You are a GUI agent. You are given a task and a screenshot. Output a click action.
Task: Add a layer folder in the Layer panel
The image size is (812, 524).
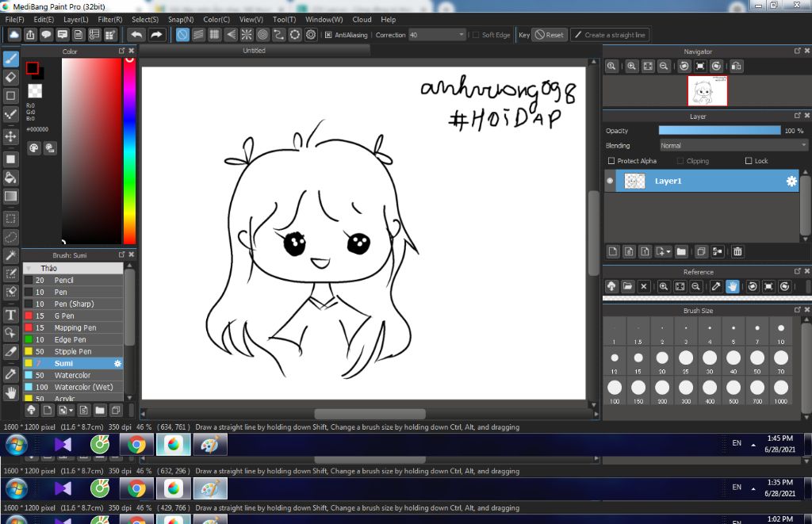click(681, 251)
